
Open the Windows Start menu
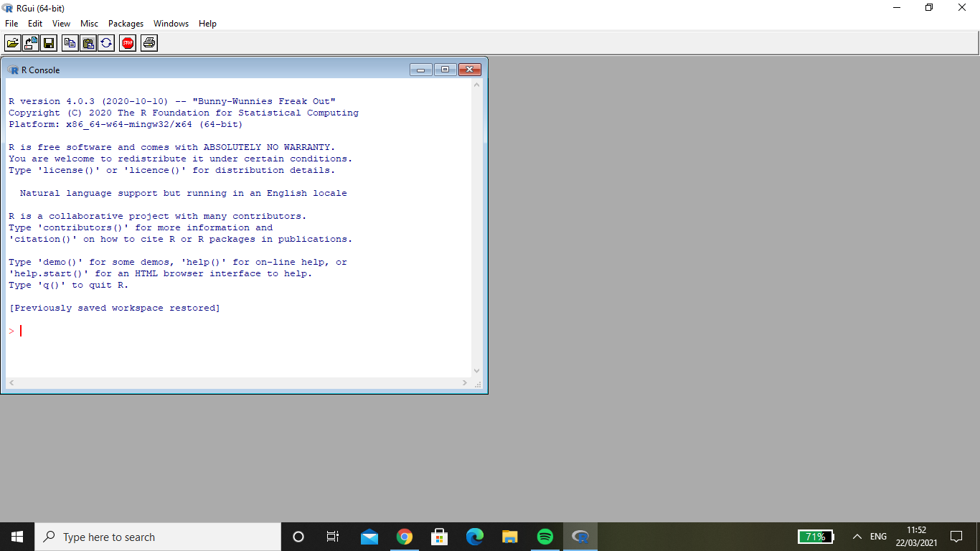point(17,537)
